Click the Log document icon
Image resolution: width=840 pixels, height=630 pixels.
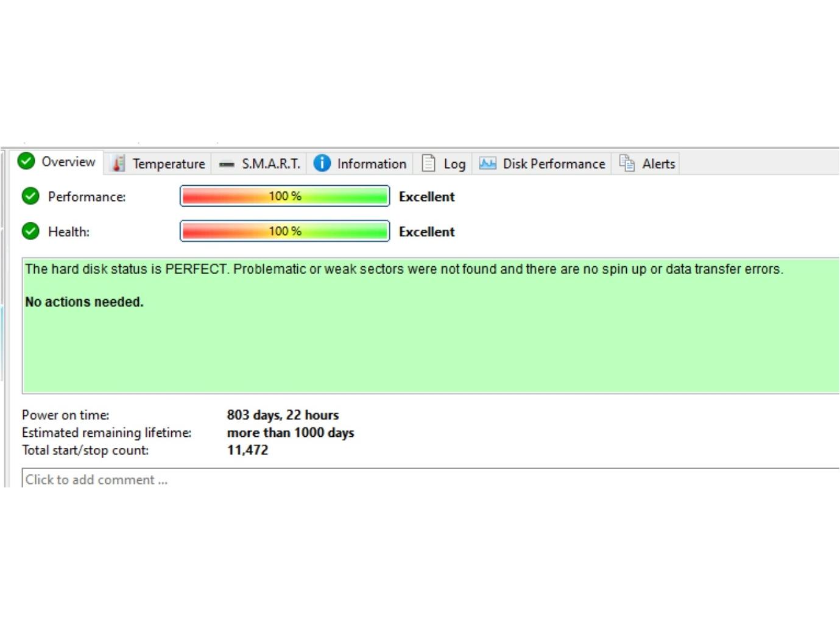(x=429, y=163)
